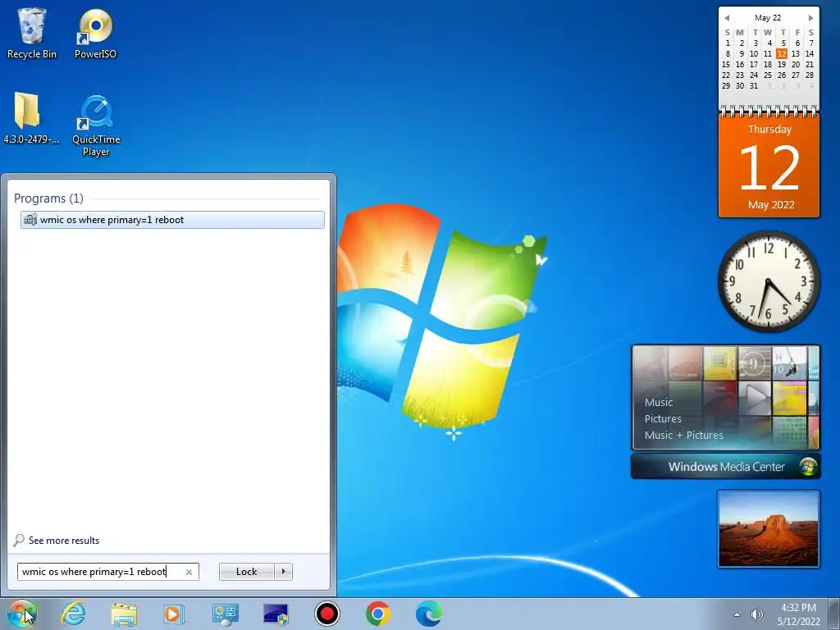Launch Google Chrome from the taskbar
The image size is (840, 630).
click(377, 614)
